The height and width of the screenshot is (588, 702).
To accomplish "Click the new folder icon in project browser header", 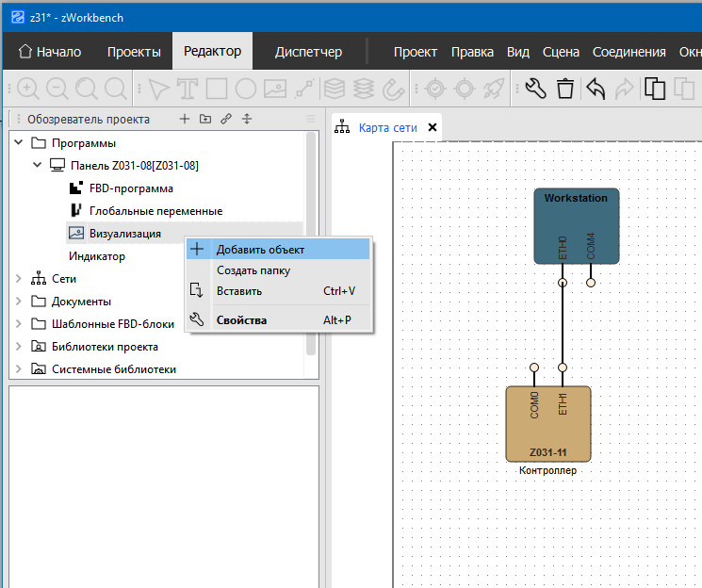I will coord(205,119).
